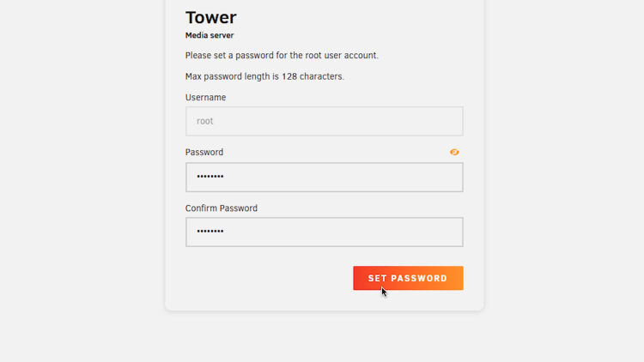Toggle password visibility with the eye icon

[x=454, y=153]
